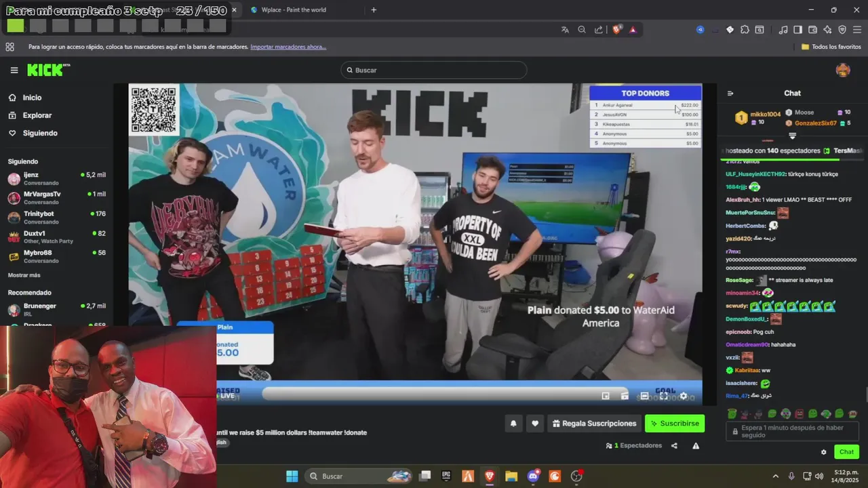Click the translate page icon in address bar
Viewport: 868px width, 488px height.
tap(565, 30)
